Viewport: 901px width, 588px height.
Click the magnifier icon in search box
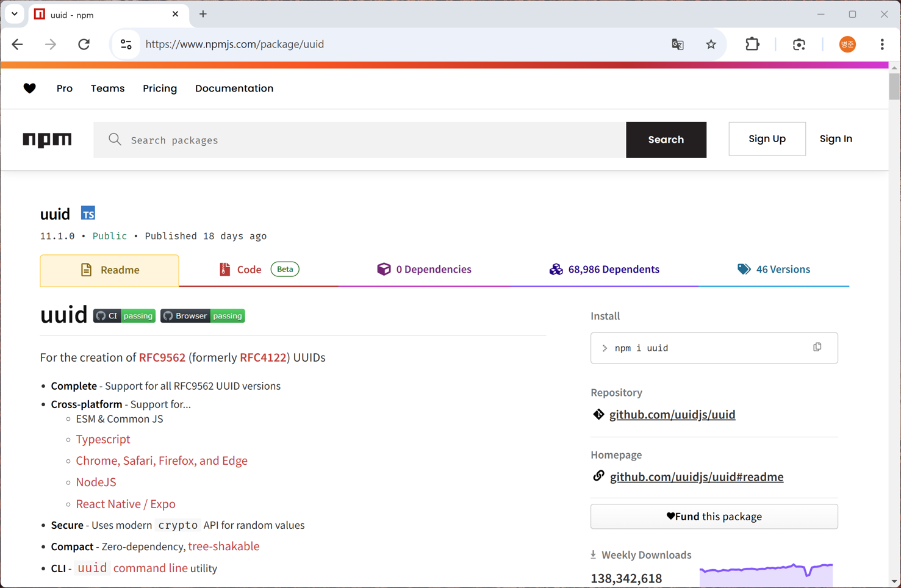pos(115,140)
